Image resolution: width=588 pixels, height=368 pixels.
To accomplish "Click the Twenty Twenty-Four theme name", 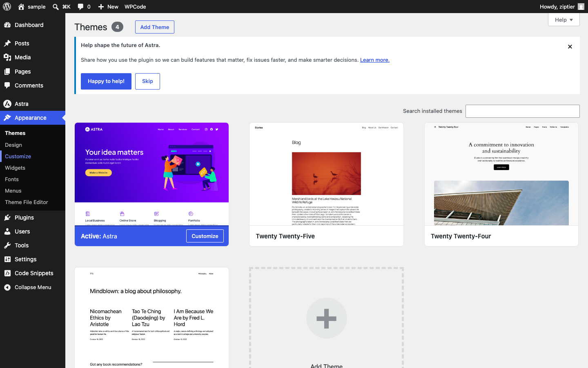I will point(461,236).
